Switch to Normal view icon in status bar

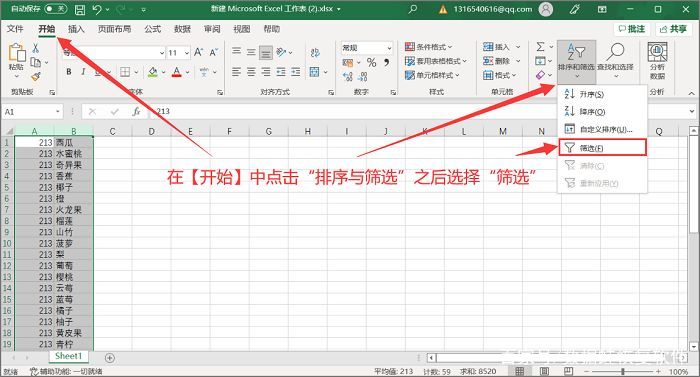(x=520, y=371)
